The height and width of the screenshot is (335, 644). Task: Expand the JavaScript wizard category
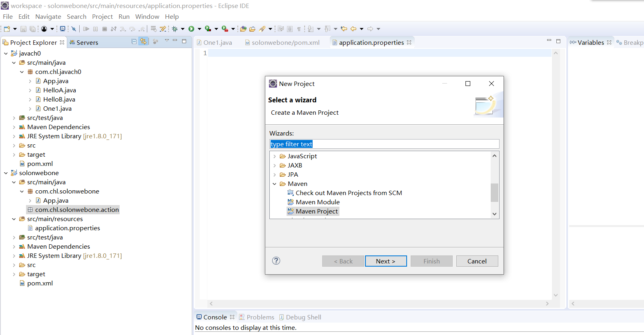[275, 156]
